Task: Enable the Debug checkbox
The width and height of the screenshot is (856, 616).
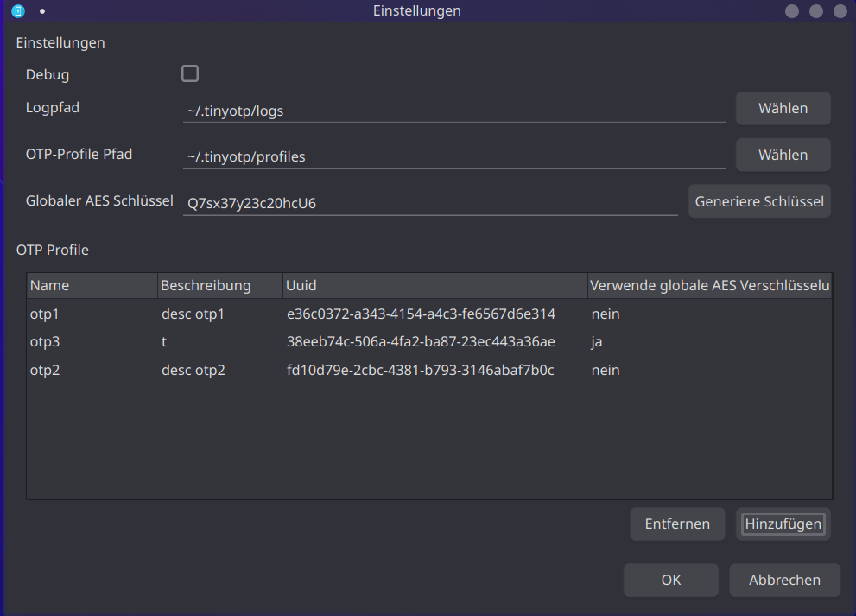Action: click(190, 73)
